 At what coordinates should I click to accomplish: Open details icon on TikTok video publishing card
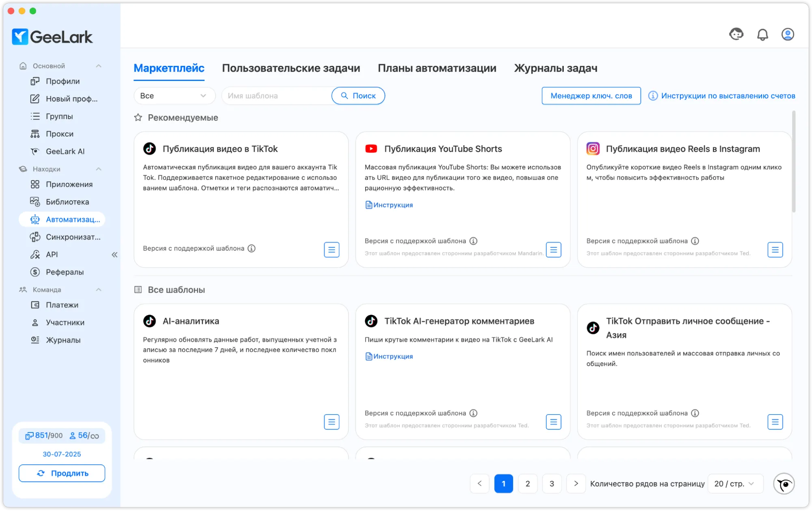(331, 250)
